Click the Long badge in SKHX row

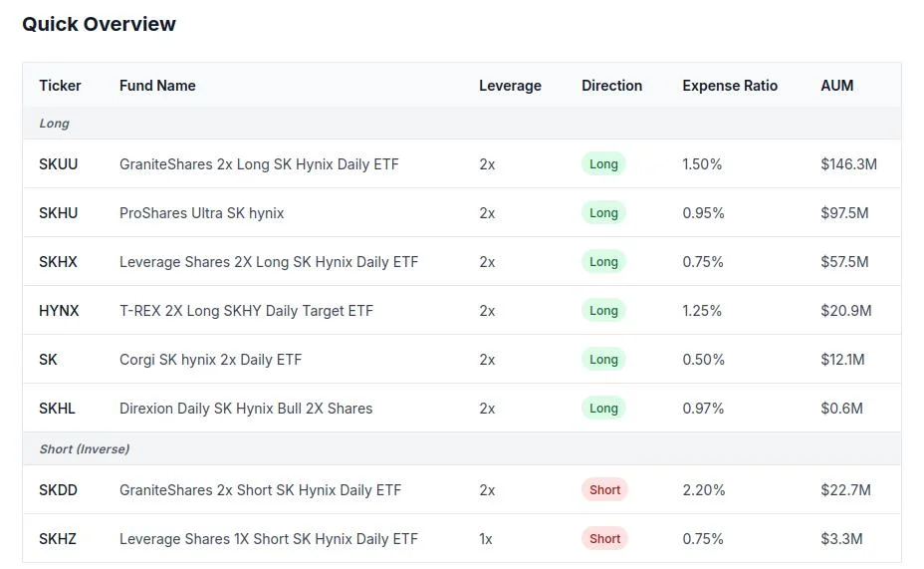[x=603, y=262]
